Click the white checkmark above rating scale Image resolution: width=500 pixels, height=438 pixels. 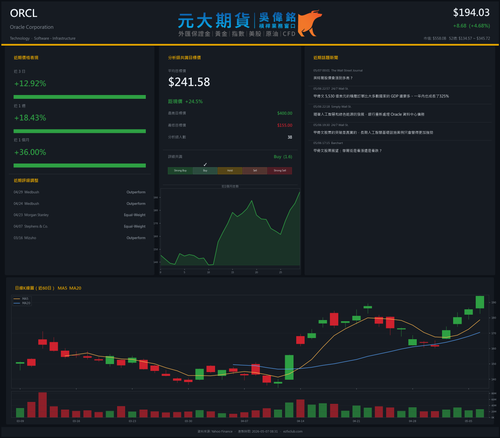click(x=205, y=164)
